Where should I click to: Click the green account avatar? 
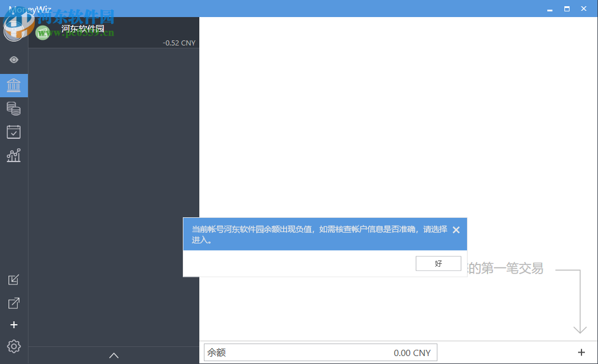[42, 32]
